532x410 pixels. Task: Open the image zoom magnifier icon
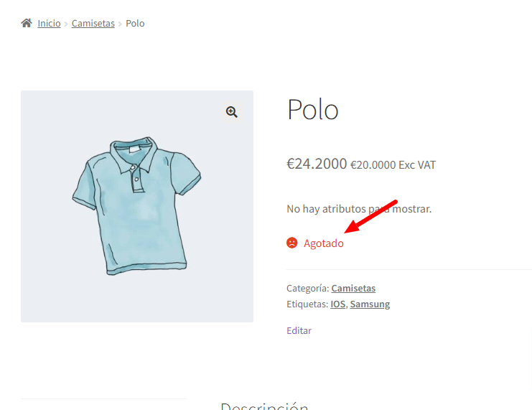coord(232,112)
